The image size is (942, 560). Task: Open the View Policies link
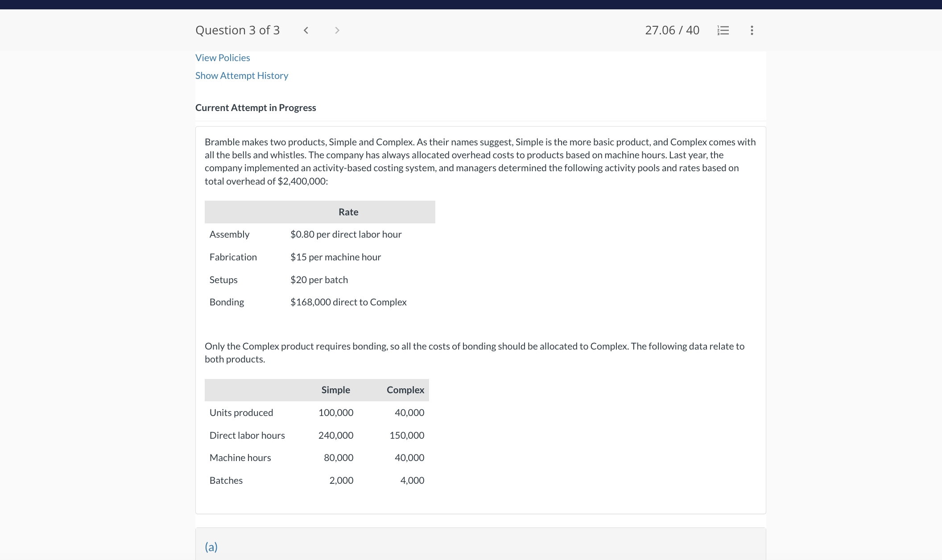click(x=223, y=58)
